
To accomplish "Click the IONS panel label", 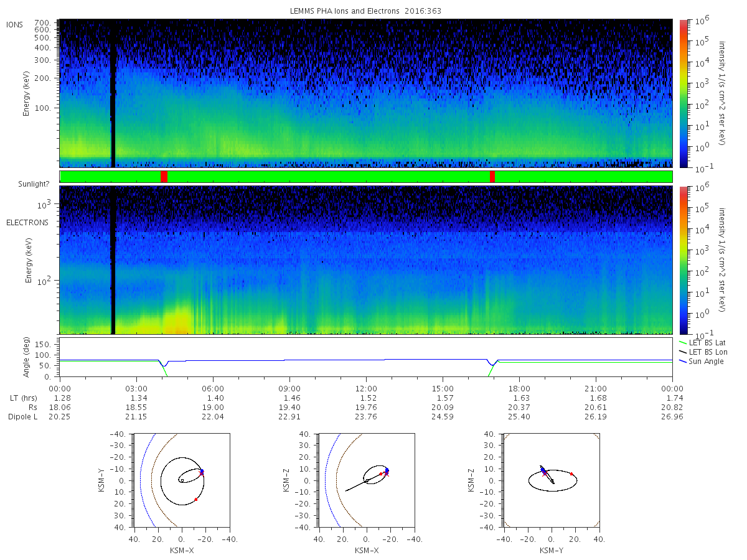I will pyautogui.click(x=15, y=25).
